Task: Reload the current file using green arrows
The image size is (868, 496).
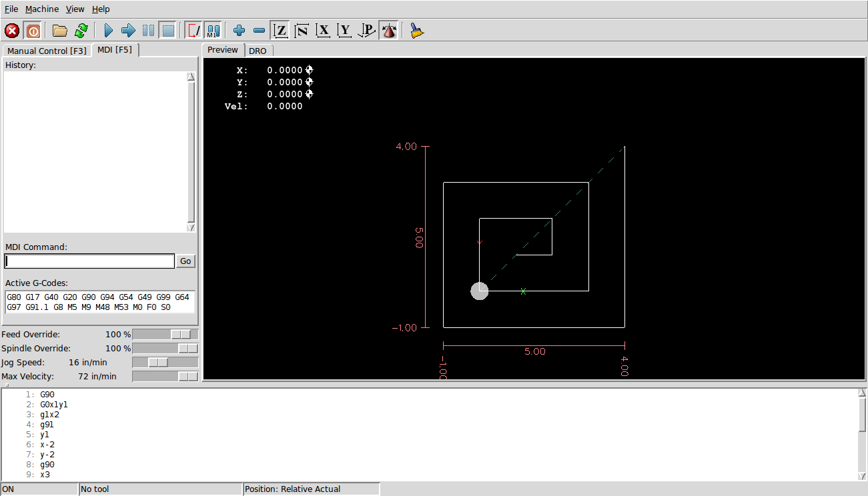Action: coord(81,31)
